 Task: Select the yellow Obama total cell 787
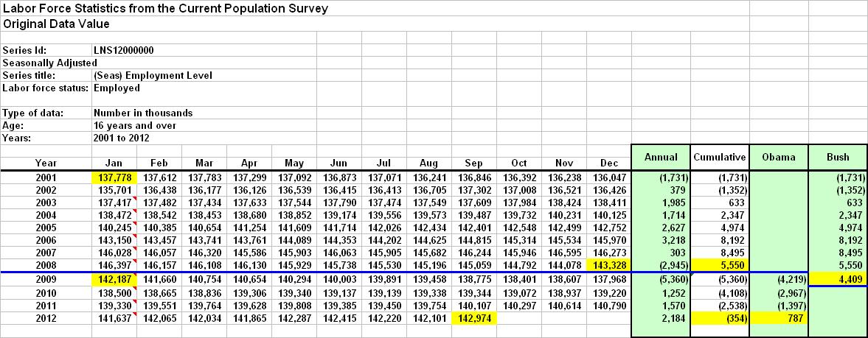(779, 318)
